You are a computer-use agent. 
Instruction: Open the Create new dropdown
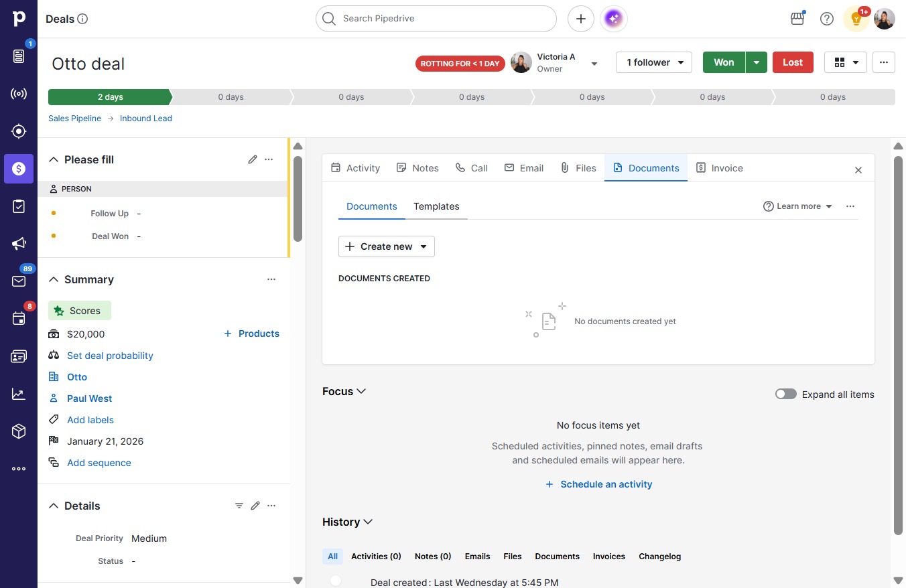coord(387,246)
